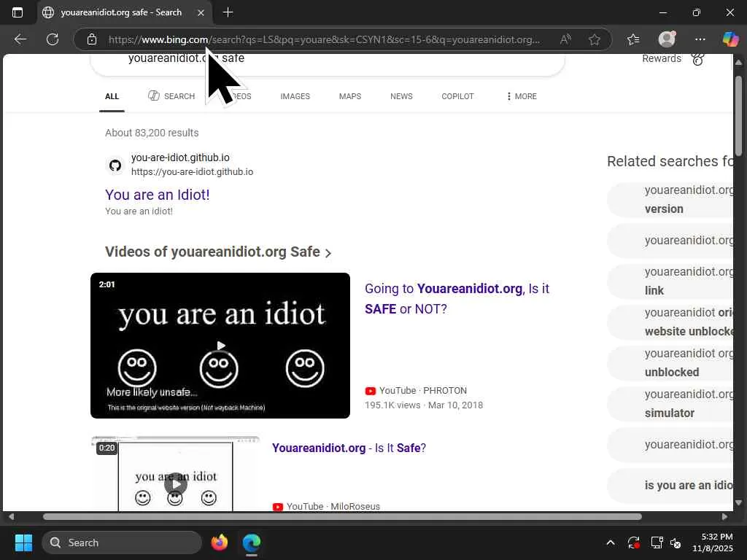Switch to the MAPS tab
The width and height of the screenshot is (747, 560).
coord(350,96)
